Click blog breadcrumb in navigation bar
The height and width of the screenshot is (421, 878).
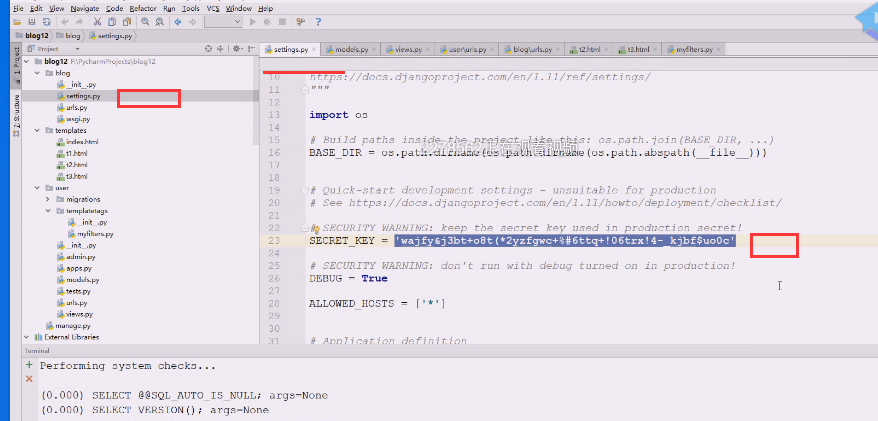(x=69, y=35)
